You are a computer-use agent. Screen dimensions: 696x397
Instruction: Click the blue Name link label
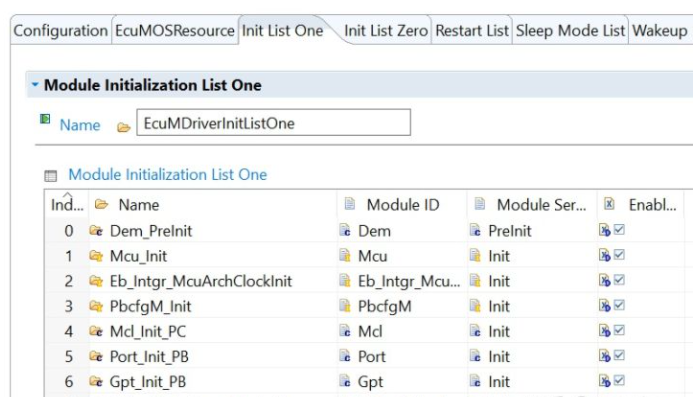pyautogui.click(x=80, y=125)
